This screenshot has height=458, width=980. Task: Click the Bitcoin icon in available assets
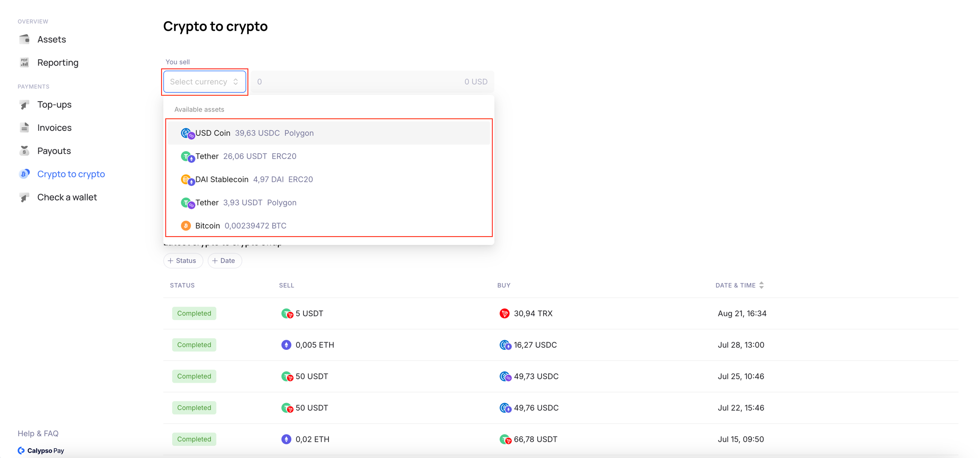point(186,226)
